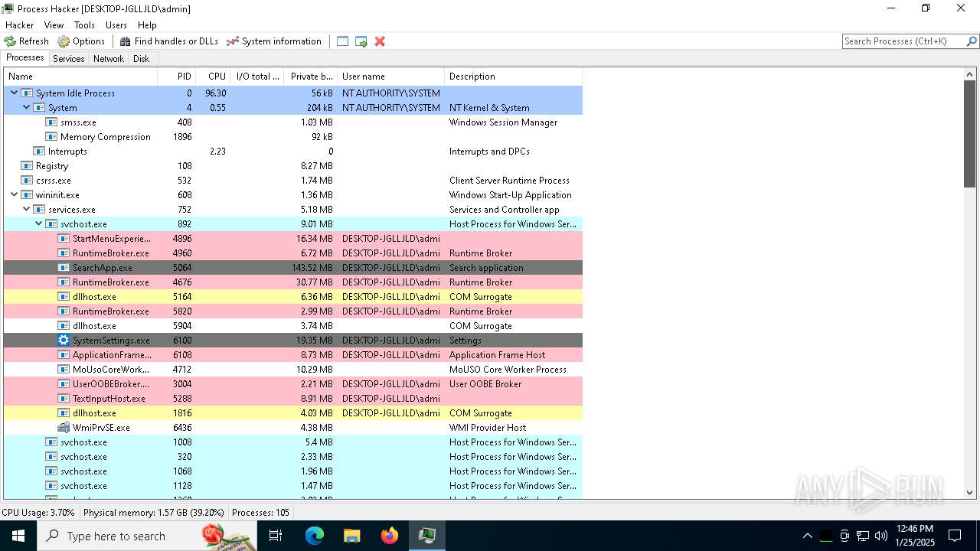Screen dimensions: 980x551
Task: Click the search magnifier icon in the search box
Action: click(972, 41)
